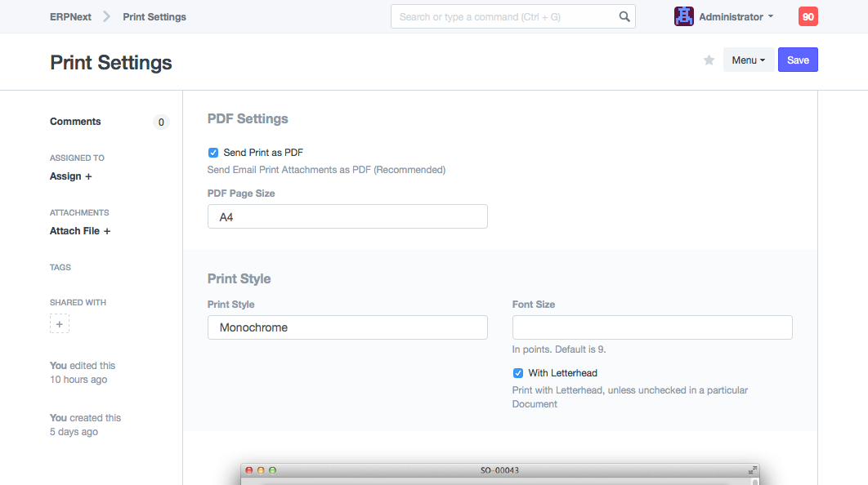Click the search magnifier icon
The width and height of the screenshot is (868, 485).
[624, 16]
